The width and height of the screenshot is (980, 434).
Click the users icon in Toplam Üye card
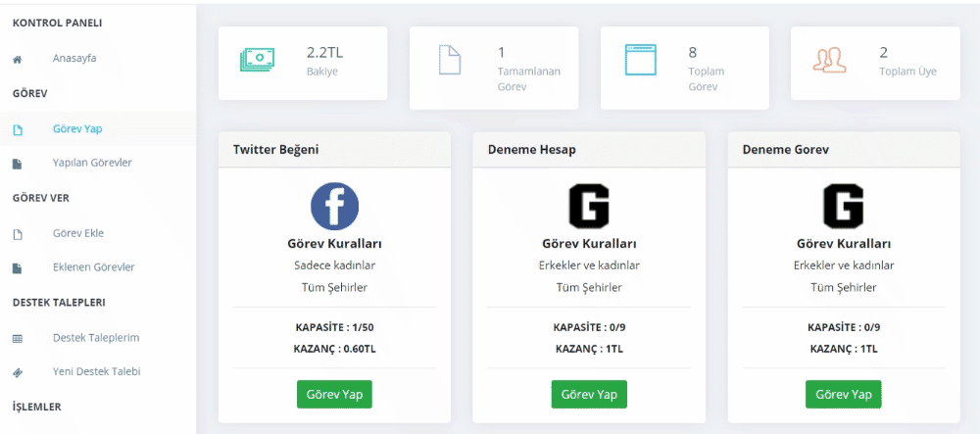coord(829,59)
